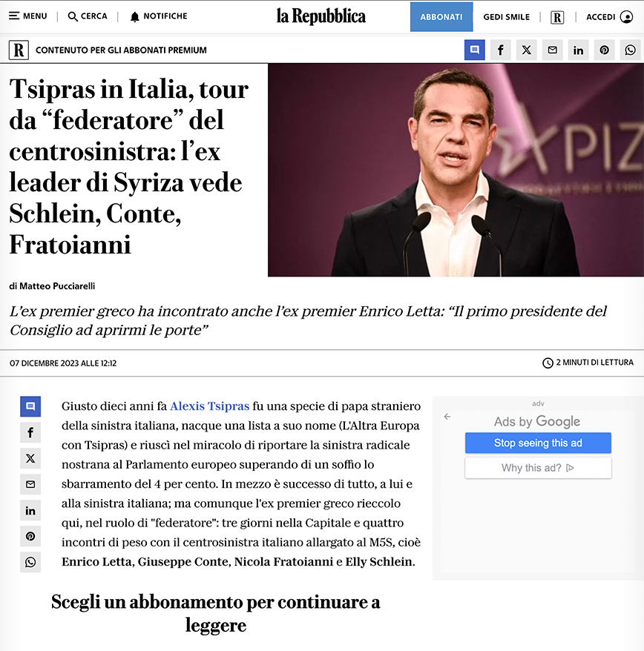Open the hamburger MENU

(x=28, y=16)
